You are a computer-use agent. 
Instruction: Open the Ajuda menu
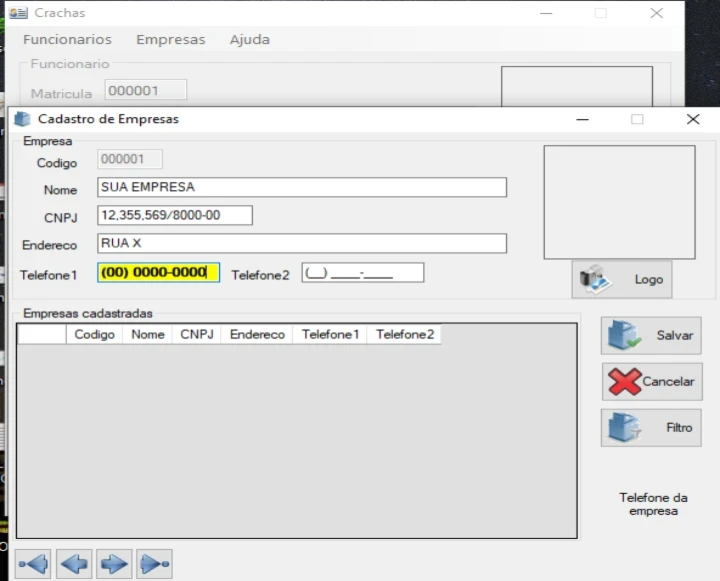click(x=249, y=40)
